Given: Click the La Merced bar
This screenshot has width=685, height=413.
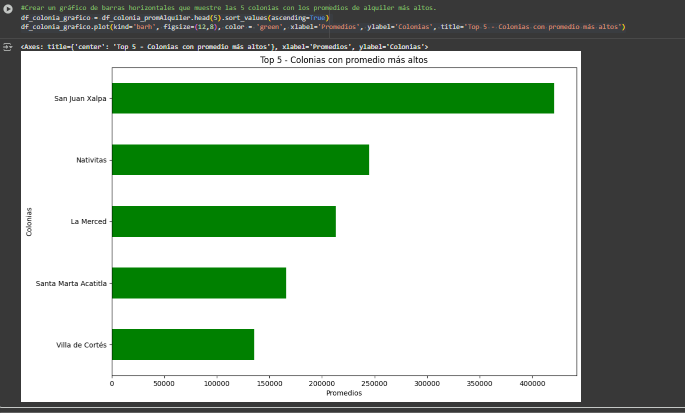Looking at the screenshot, I should click(x=223, y=221).
